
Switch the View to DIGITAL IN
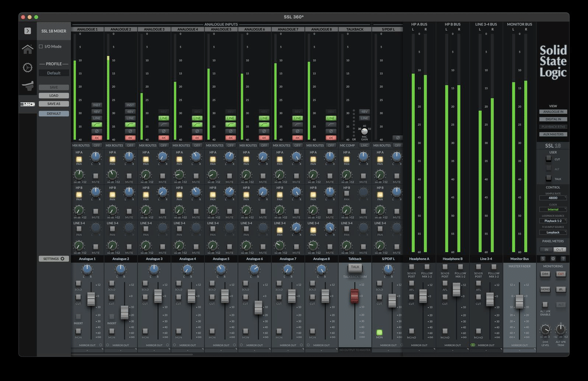(553, 119)
